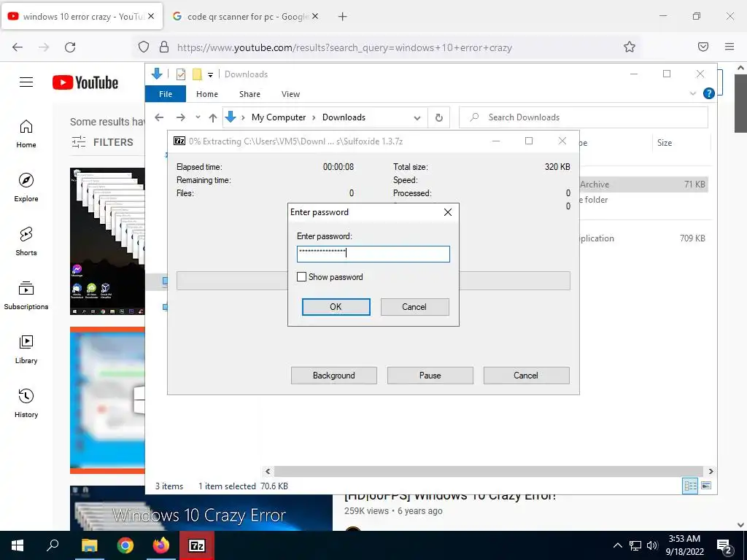Go back in Explorer's Downloads window
This screenshot has width=747, height=560.
159,117
